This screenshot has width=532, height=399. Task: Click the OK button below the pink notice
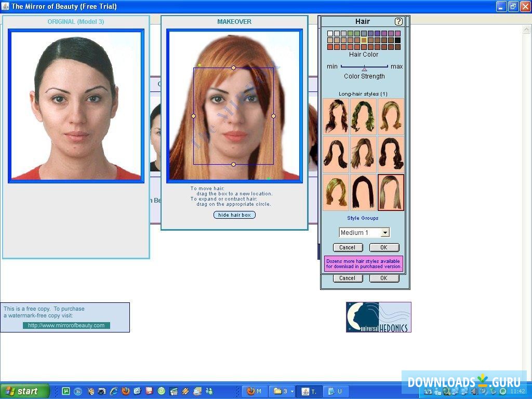[x=384, y=278]
